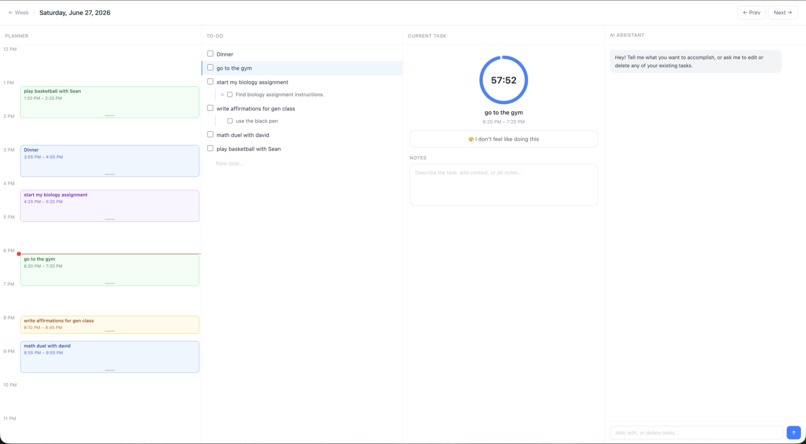Open the play basketball with Sean planner event
This screenshot has height=444, width=806.
coord(109,102)
